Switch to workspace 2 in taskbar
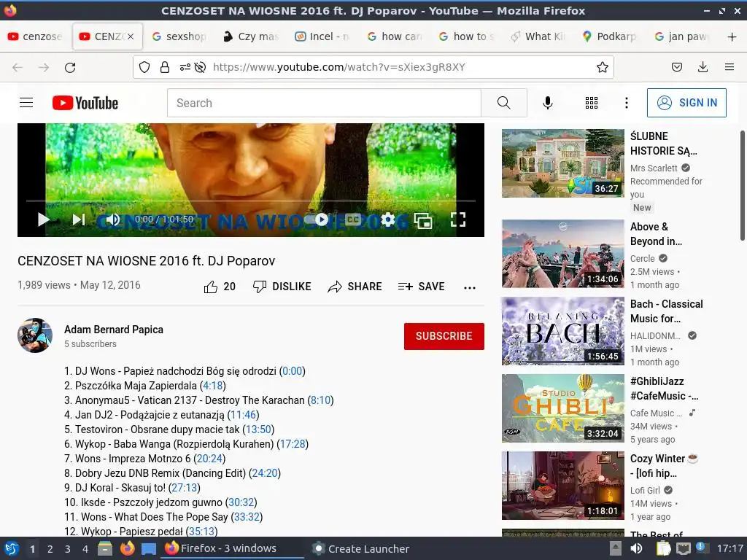This screenshot has width=747, height=560. (50, 549)
